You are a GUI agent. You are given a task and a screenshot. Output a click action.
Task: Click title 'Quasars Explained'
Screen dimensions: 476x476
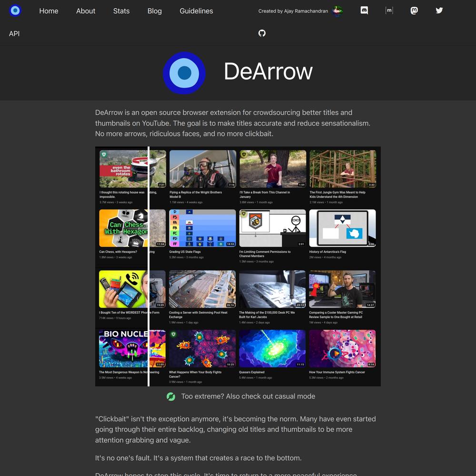[x=252, y=372]
